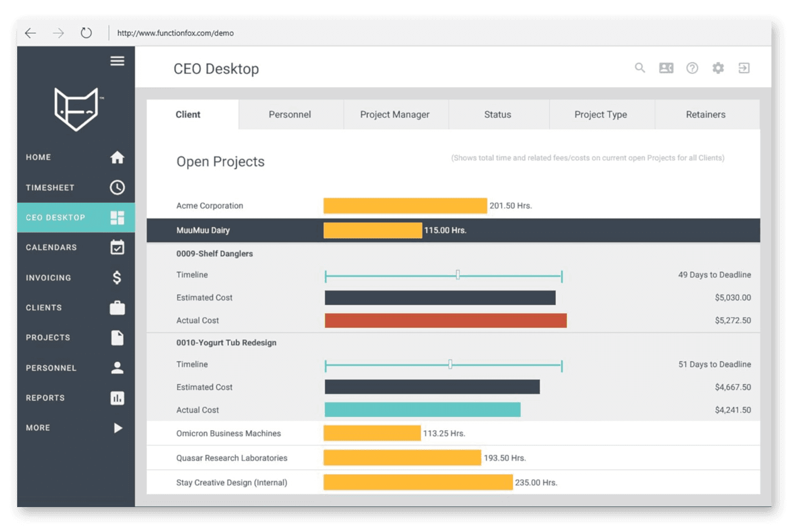This screenshot has width=792, height=532.
Task: Open the Calendars checkmark calendar icon
Action: click(x=117, y=247)
